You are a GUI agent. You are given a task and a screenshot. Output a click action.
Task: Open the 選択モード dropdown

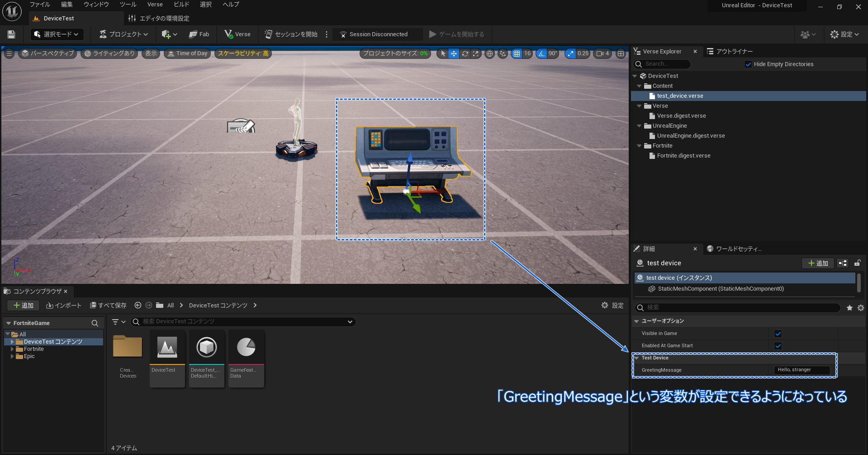(57, 34)
